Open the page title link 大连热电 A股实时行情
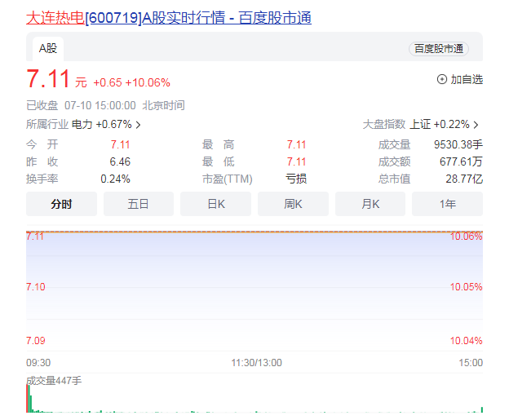 pyautogui.click(x=168, y=17)
